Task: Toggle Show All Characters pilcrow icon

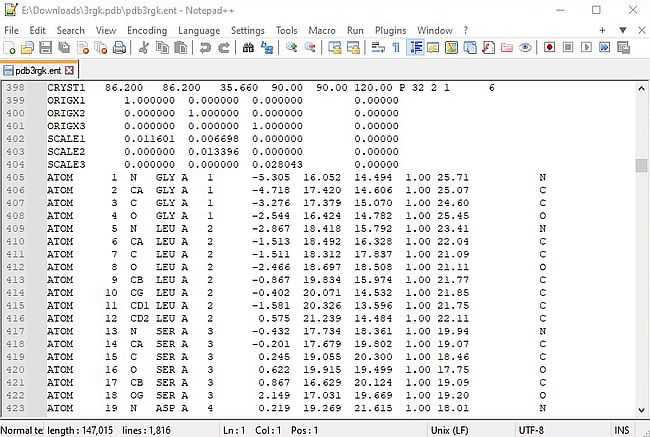Action: point(396,48)
